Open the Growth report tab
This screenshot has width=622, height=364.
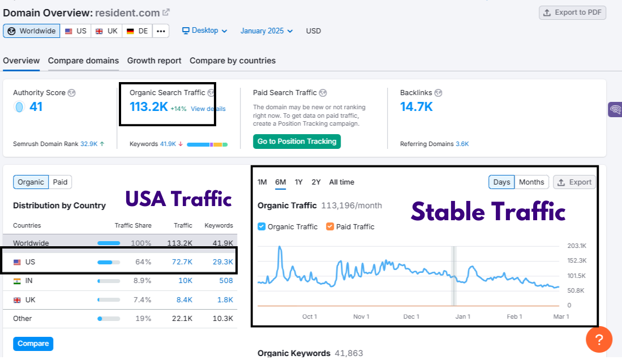pos(154,61)
